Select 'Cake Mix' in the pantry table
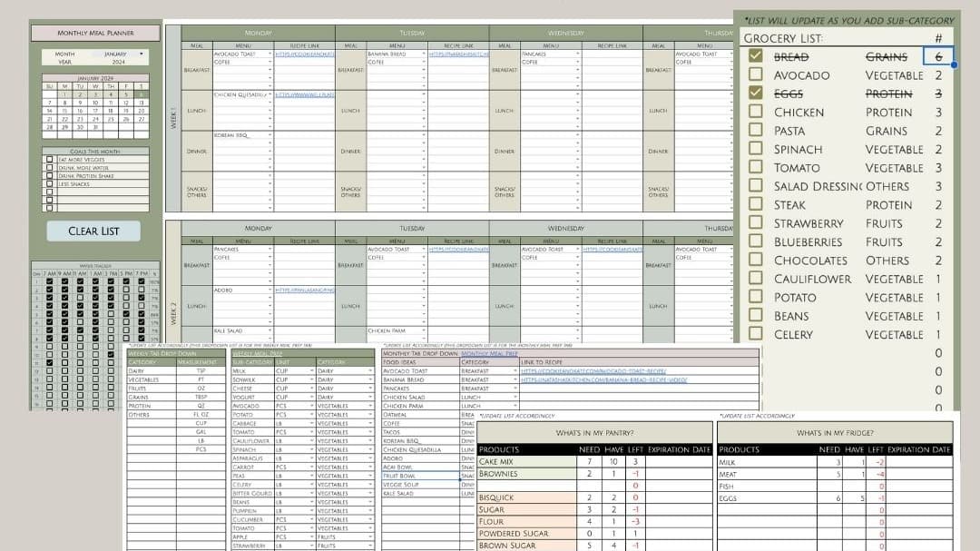Screen dimensions: 980x551 click(x=526, y=461)
